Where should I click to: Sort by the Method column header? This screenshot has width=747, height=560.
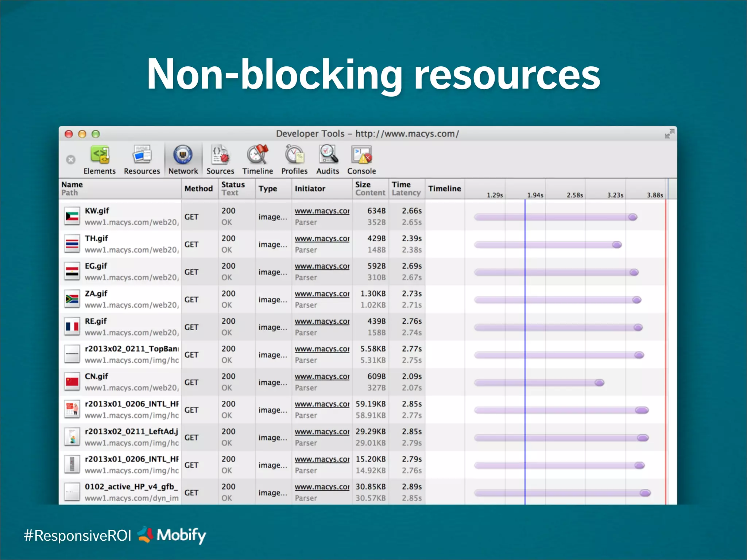[x=200, y=188]
